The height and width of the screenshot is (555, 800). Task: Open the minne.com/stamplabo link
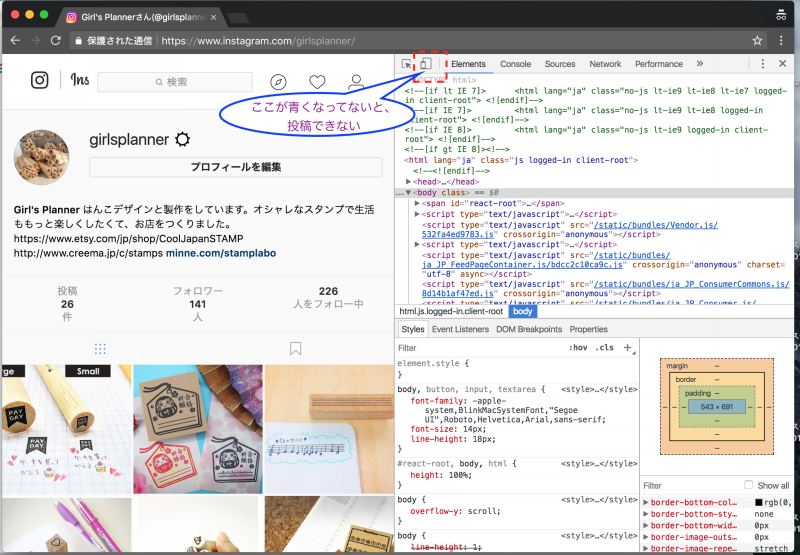(x=221, y=253)
